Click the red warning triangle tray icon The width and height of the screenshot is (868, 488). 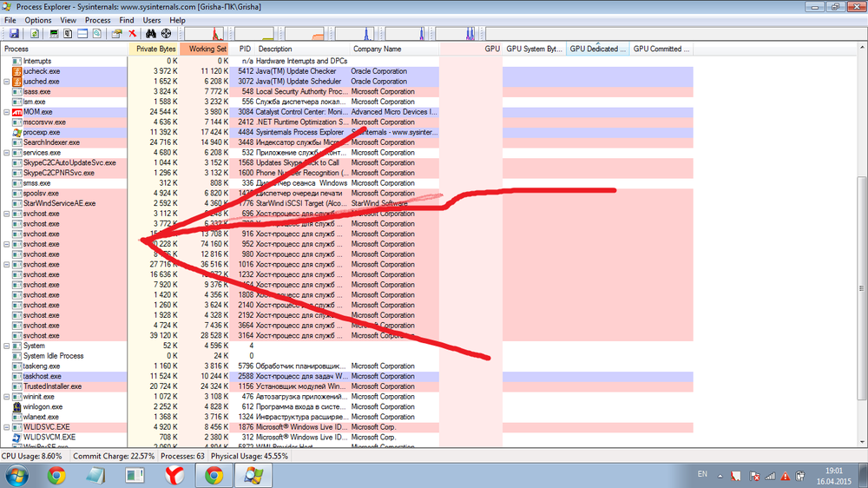pyautogui.click(x=786, y=476)
